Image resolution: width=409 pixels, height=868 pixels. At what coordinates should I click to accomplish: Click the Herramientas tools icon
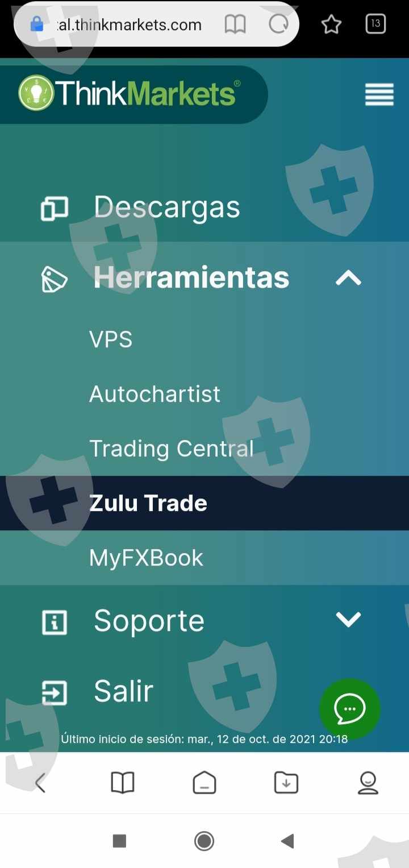(x=55, y=279)
